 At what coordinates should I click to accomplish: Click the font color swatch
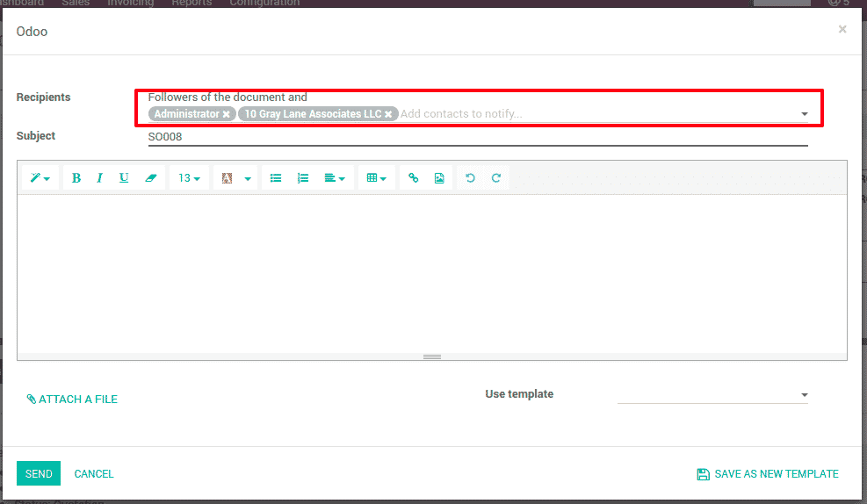pyautogui.click(x=227, y=178)
